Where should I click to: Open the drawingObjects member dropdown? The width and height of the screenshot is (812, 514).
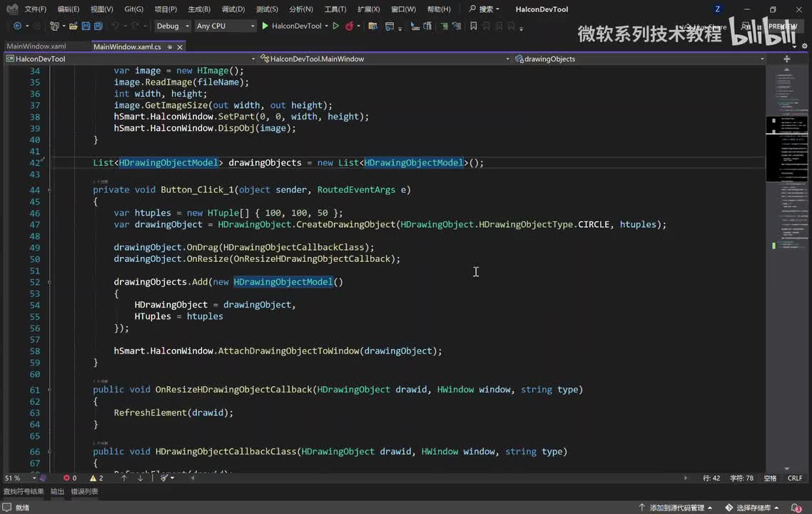639,59
